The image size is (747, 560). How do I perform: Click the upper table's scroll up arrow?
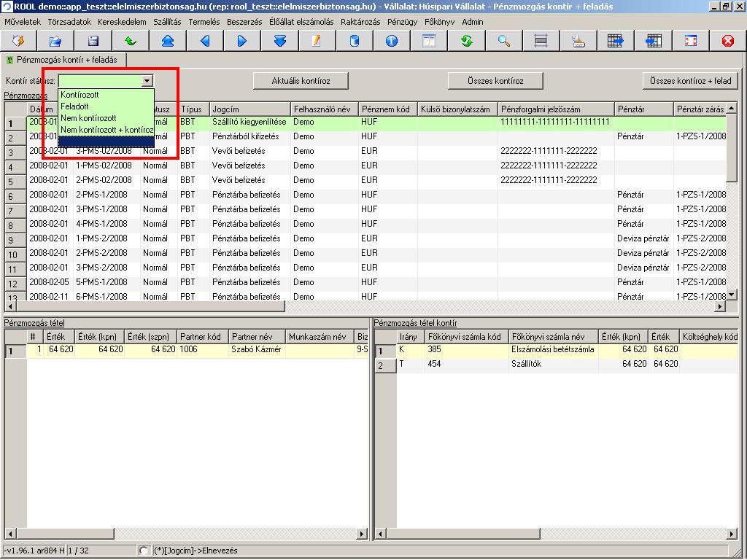732,108
